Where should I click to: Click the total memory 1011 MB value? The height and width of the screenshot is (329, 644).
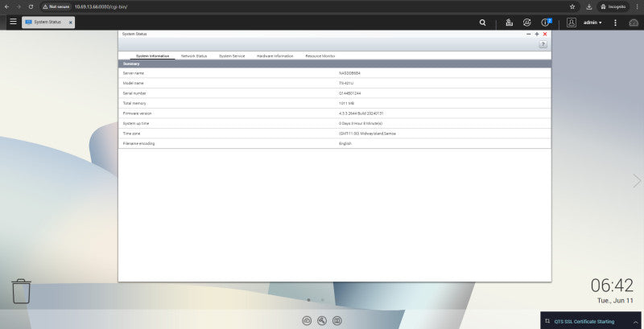point(346,104)
